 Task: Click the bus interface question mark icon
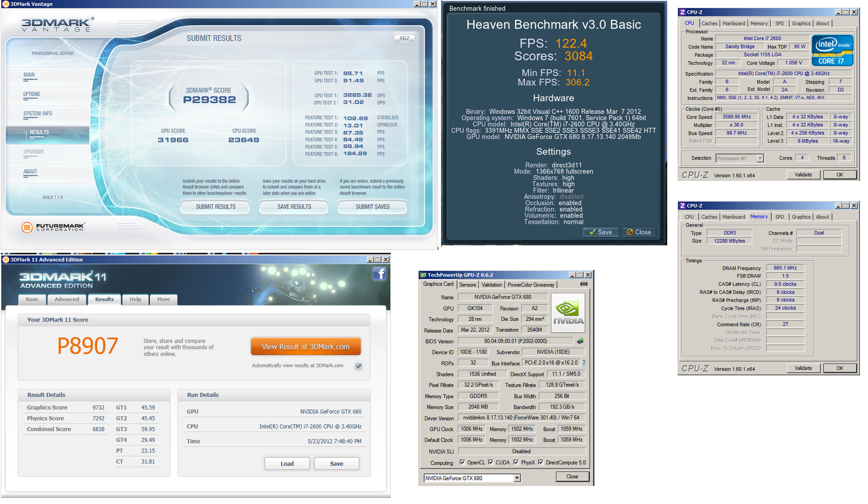pos(584,363)
